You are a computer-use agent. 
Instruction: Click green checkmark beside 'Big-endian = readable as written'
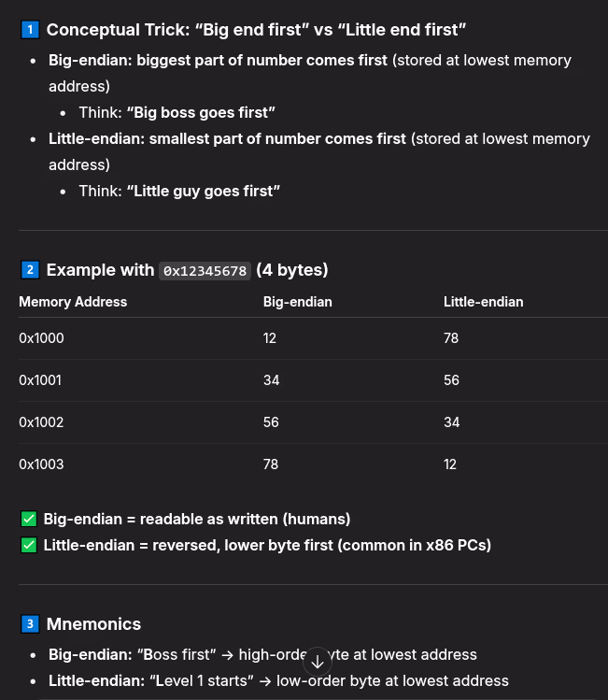click(28, 519)
